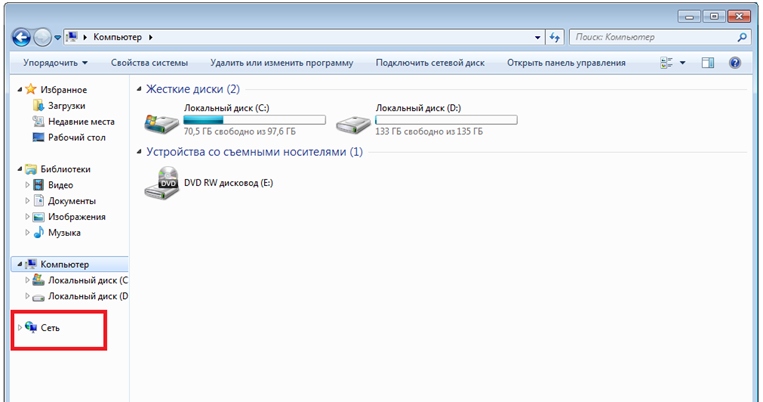
Task: Open Локальный диск (D:) drive icon
Action: pos(351,124)
